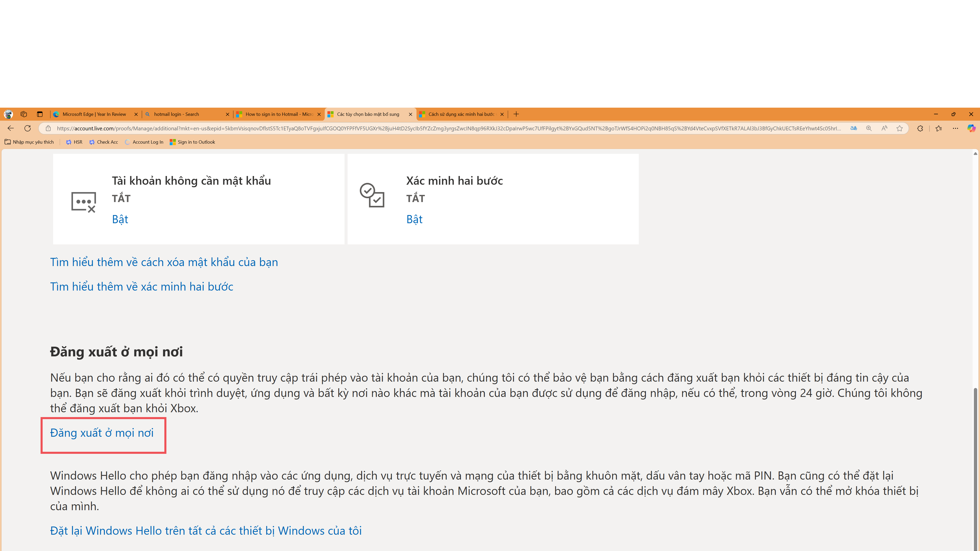
Task: Click the Đăng xuất ở mọi nơi link
Action: pyautogui.click(x=102, y=433)
